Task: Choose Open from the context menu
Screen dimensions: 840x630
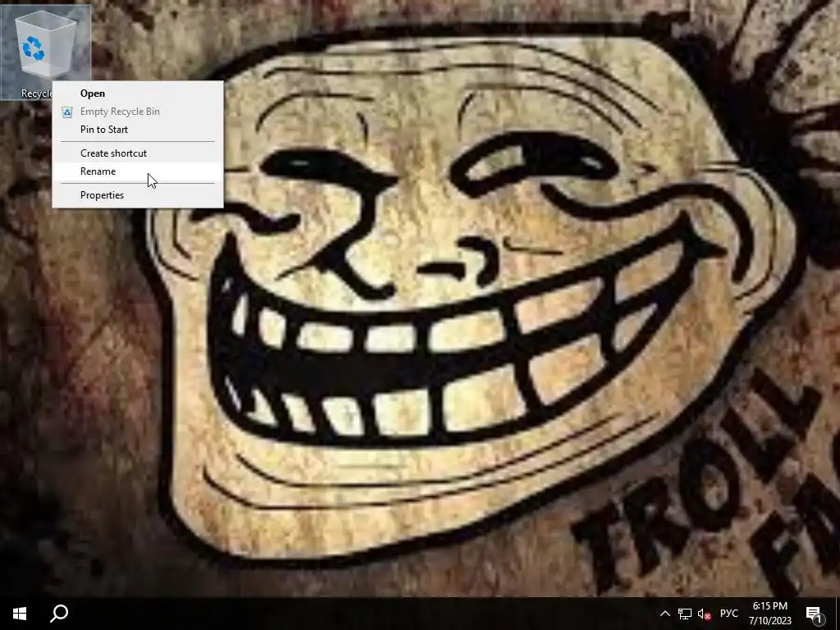Action: (138, 94)
